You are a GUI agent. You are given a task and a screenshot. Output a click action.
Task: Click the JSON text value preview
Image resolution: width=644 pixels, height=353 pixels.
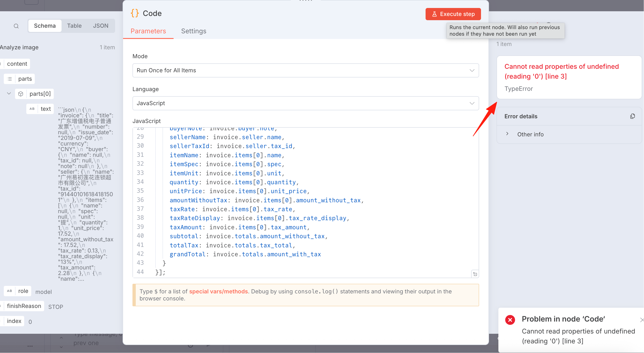point(86,194)
